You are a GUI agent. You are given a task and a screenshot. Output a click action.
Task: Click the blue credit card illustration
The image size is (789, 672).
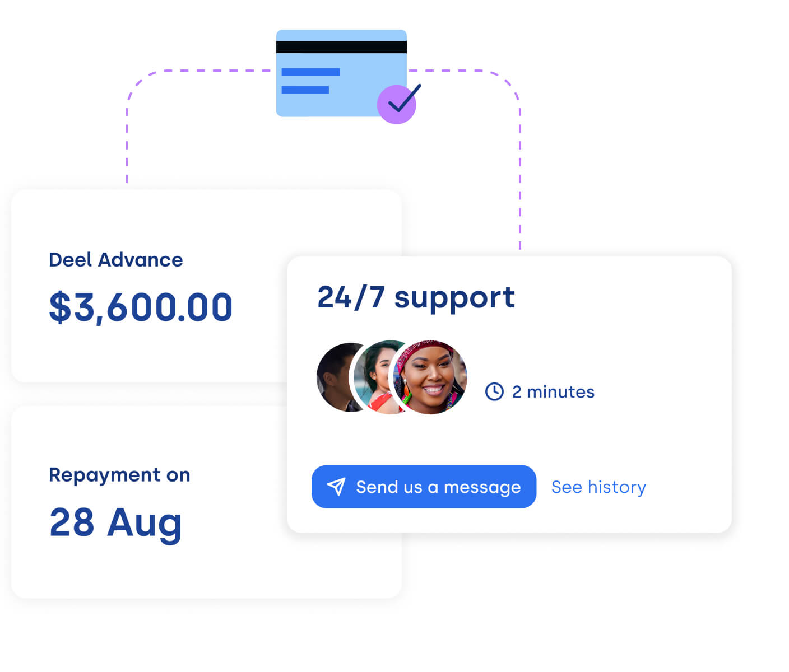click(x=341, y=73)
